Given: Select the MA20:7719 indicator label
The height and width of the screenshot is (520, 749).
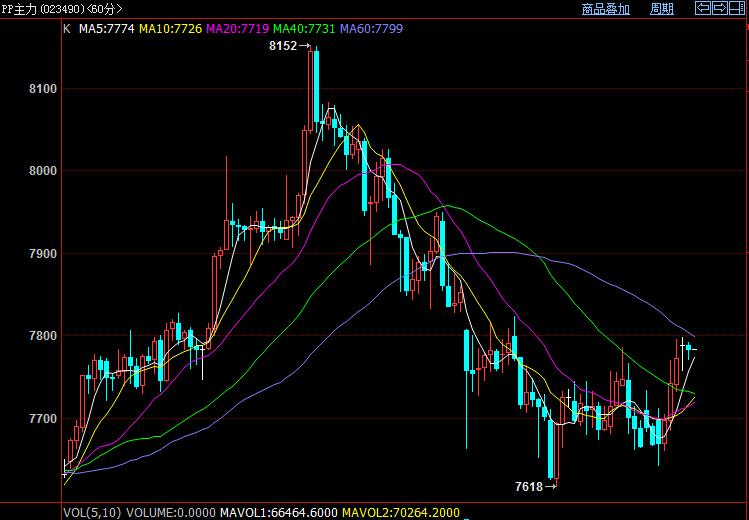Looking at the screenshot, I should pyautogui.click(x=237, y=29).
